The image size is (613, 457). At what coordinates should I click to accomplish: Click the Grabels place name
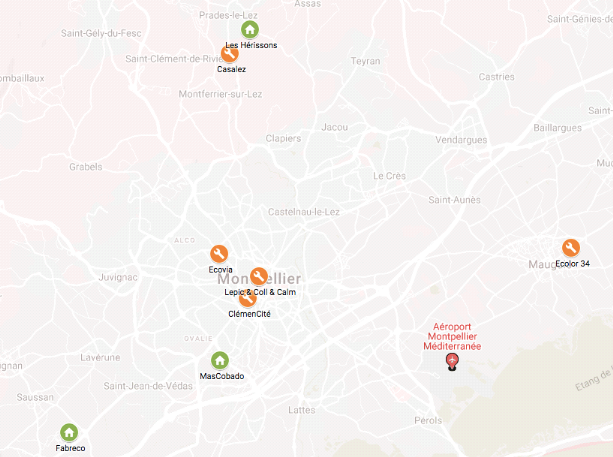[x=86, y=167]
